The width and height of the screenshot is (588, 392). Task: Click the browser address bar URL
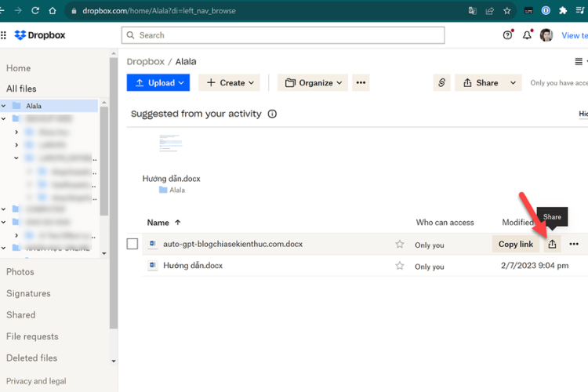(159, 11)
